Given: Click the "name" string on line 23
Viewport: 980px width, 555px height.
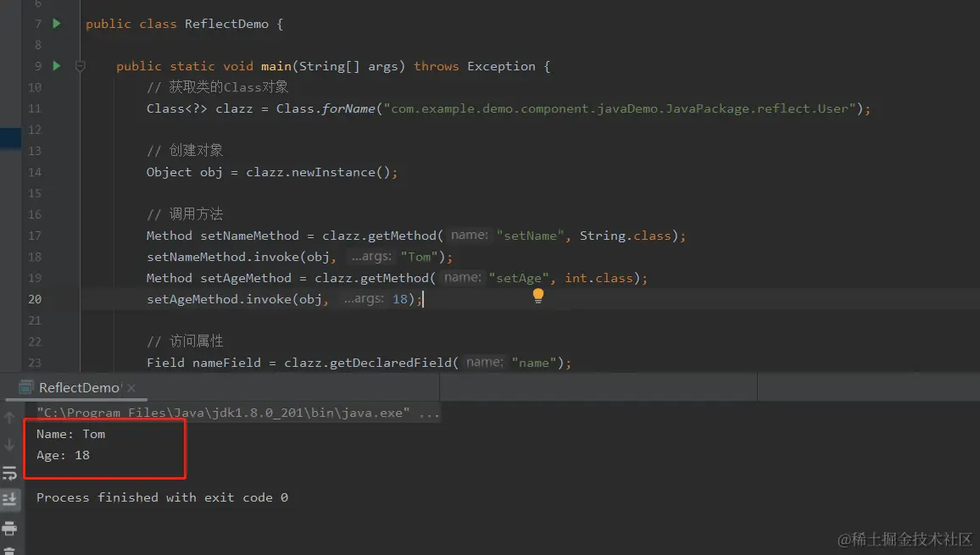Looking at the screenshot, I should click(x=534, y=363).
